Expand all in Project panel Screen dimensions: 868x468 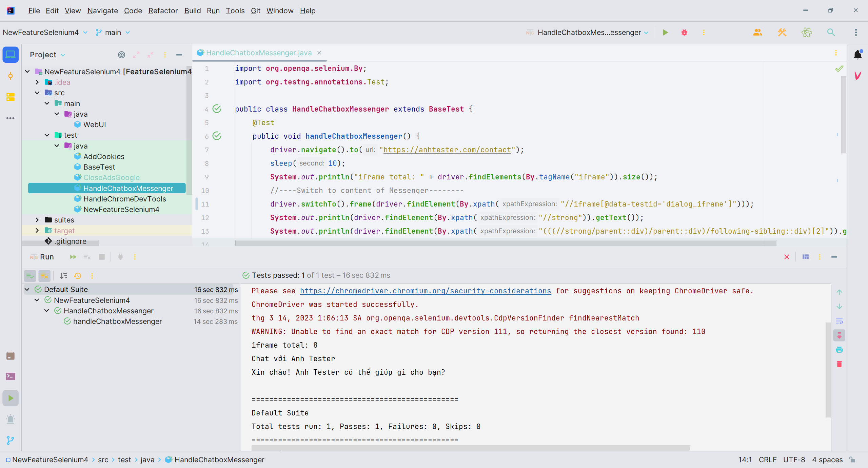click(136, 55)
